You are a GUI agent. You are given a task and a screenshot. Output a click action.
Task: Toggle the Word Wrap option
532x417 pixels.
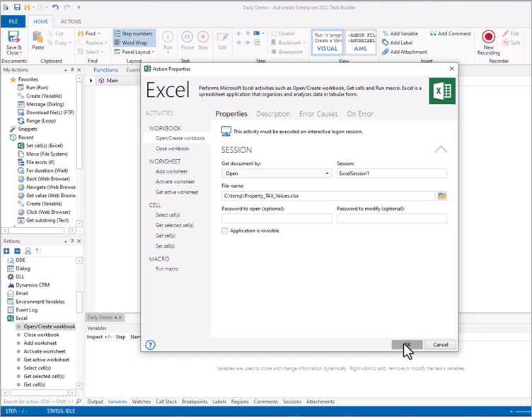(131, 42)
